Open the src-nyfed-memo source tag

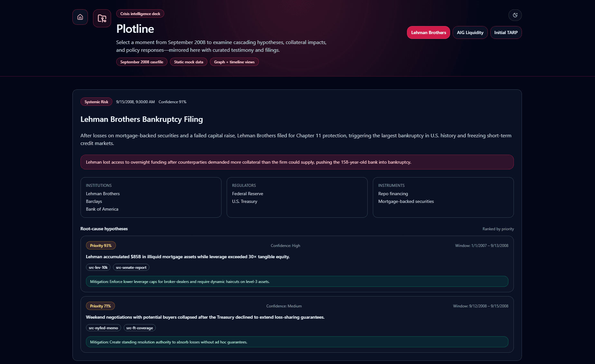tap(103, 328)
